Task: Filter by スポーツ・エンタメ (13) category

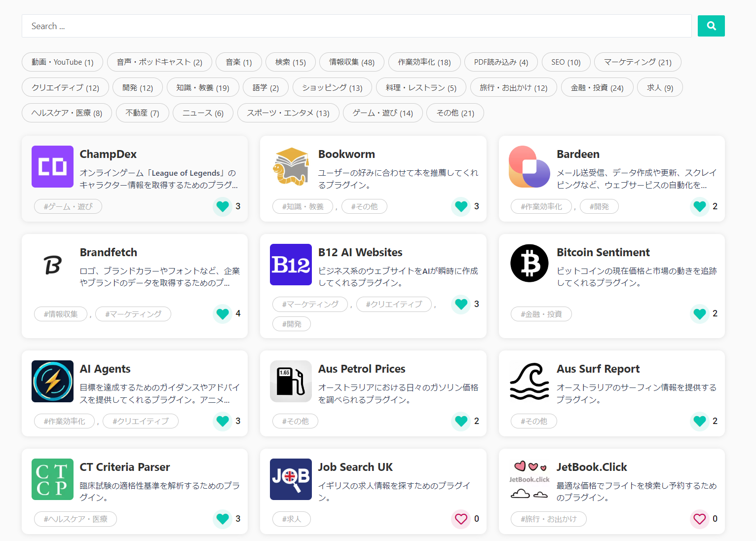Action: click(288, 113)
